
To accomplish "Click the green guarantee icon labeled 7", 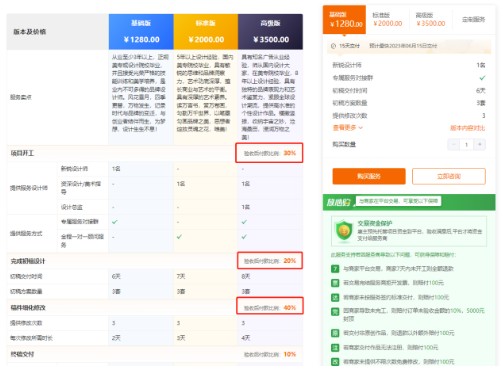I will (x=335, y=269).
